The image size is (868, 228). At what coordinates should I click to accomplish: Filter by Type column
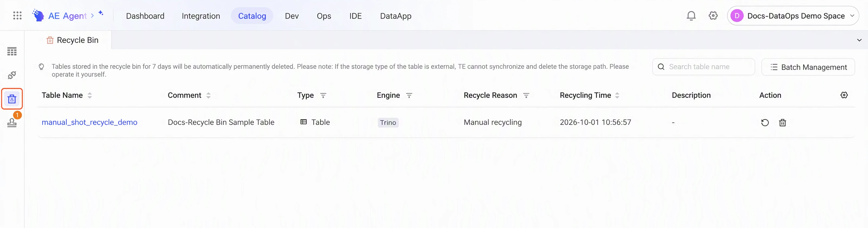click(323, 96)
